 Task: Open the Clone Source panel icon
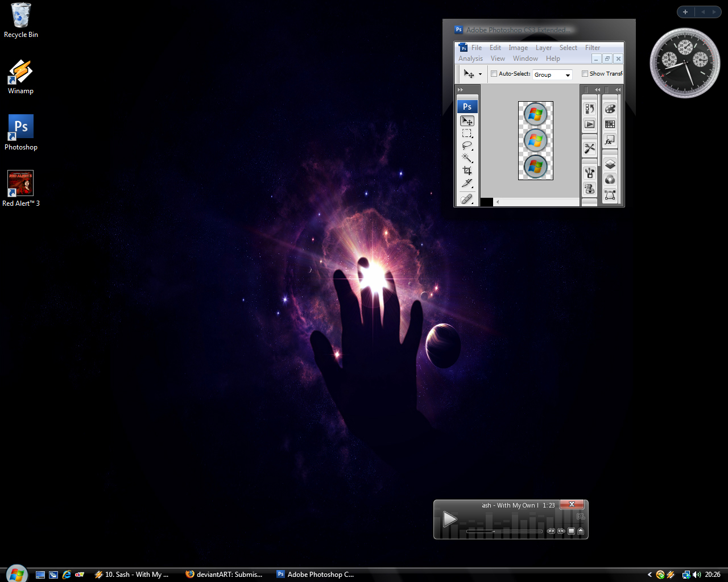click(590, 189)
